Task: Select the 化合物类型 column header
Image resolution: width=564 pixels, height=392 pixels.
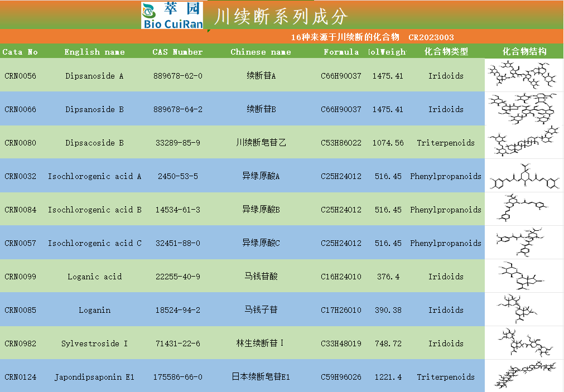Action: point(446,51)
